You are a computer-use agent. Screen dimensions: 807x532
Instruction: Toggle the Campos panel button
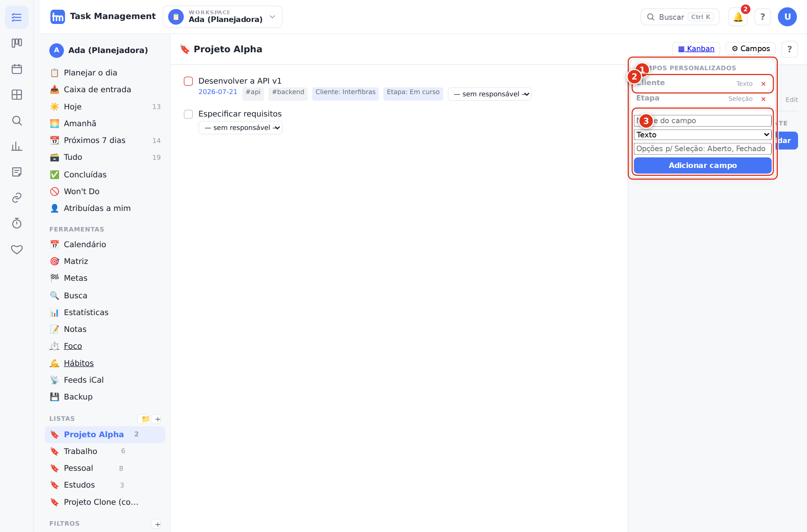(x=751, y=49)
